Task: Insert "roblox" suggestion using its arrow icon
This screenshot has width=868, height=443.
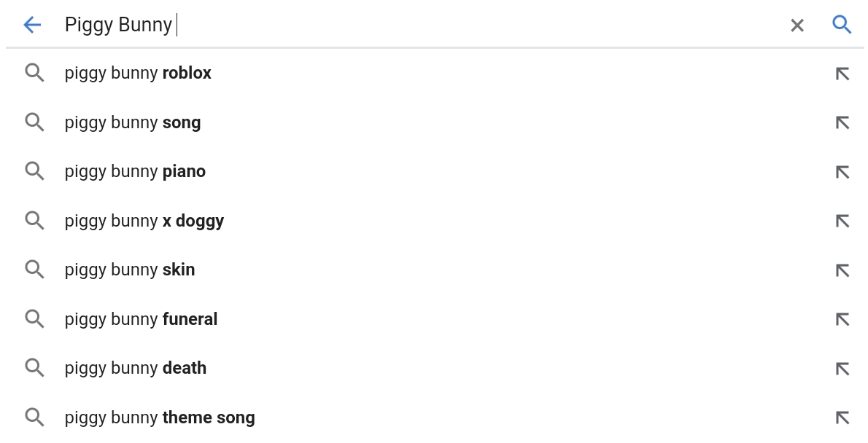Action: click(x=842, y=74)
